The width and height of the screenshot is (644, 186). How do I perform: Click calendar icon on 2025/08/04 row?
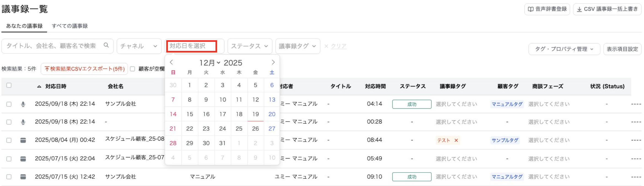[x=23, y=140]
